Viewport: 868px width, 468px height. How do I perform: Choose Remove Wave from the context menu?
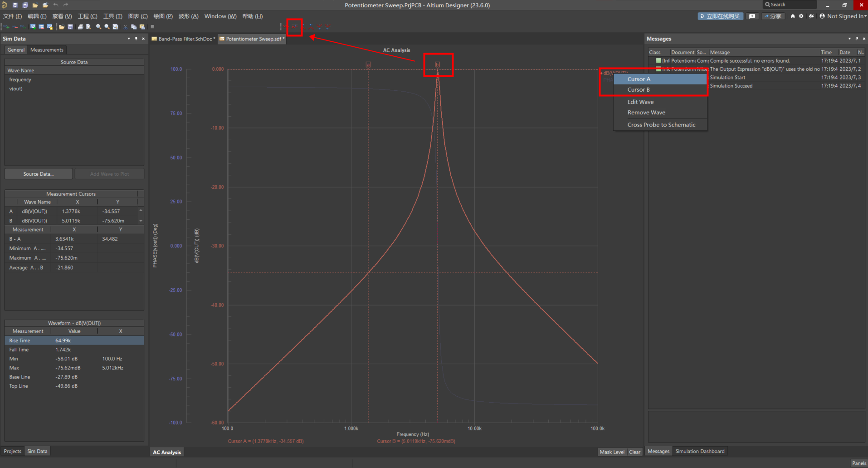pos(646,113)
